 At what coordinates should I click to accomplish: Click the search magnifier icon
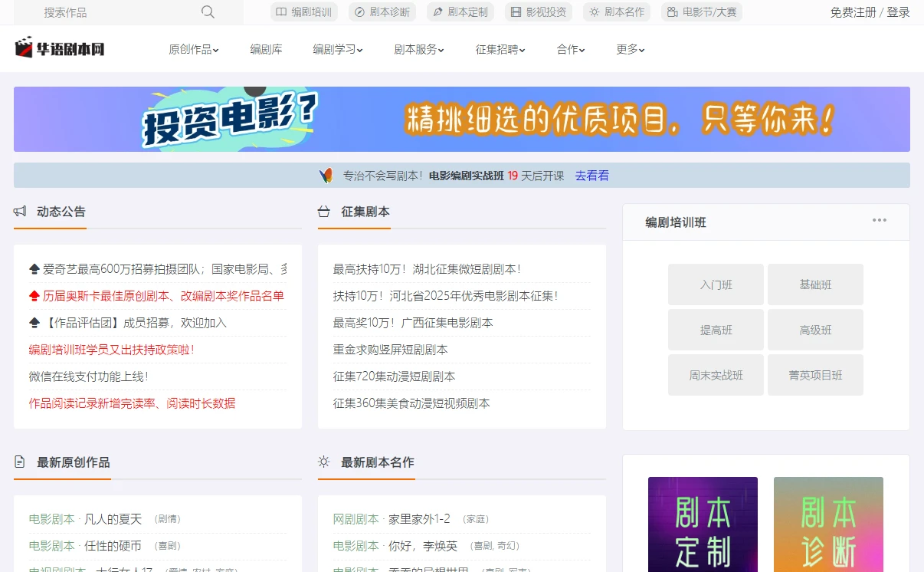click(206, 12)
